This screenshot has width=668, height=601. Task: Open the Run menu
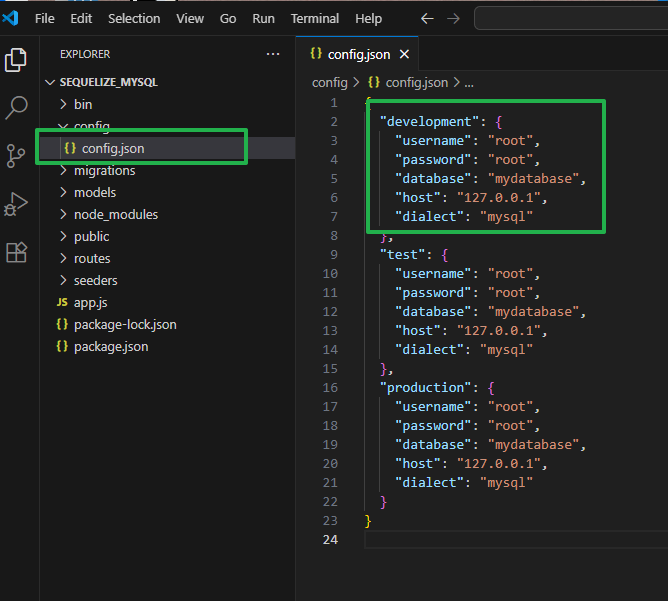tap(263, 19)
